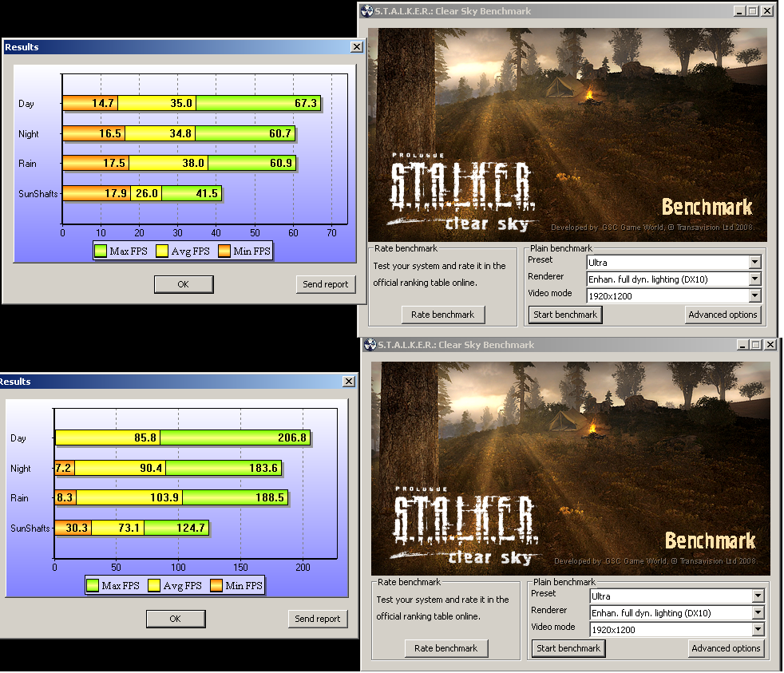Image resolution: width=784 pixels, height=673 pixels.
Task: Click the SunShafts max bar showing 41.5
Action: coord(192,193)
